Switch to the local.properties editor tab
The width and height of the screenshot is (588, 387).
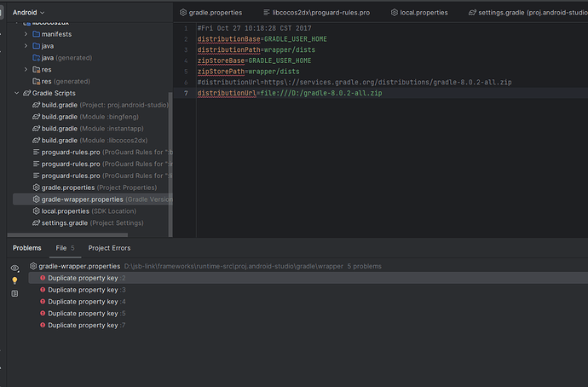[418, 13]
